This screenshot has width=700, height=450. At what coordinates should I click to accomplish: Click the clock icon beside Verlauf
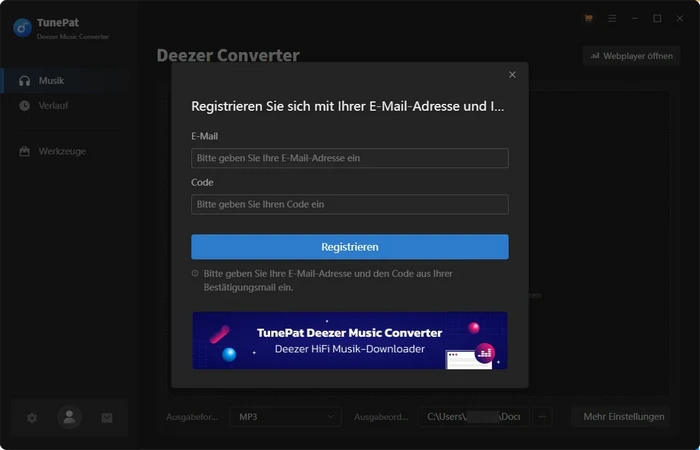[25, 106]
